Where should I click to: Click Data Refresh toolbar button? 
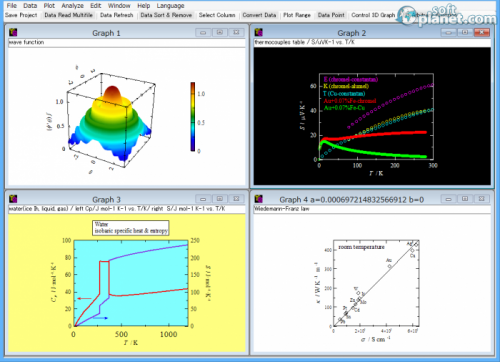coord(116,15)
